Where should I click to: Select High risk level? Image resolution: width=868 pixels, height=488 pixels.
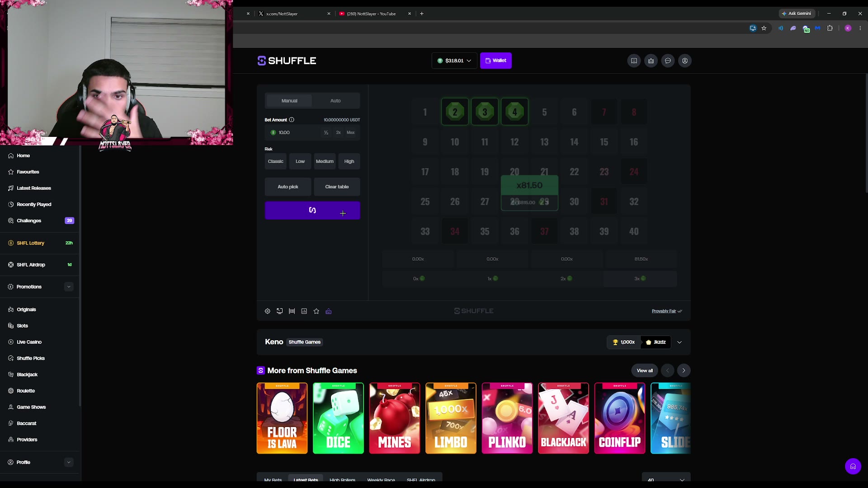pyautogui.click(x=349, y=161)
